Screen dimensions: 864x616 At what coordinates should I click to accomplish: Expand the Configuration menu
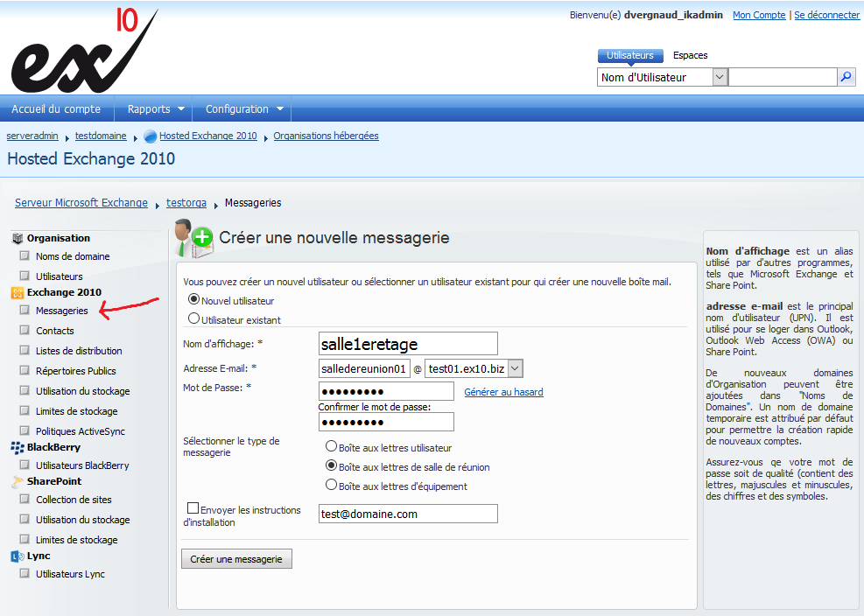243,109
